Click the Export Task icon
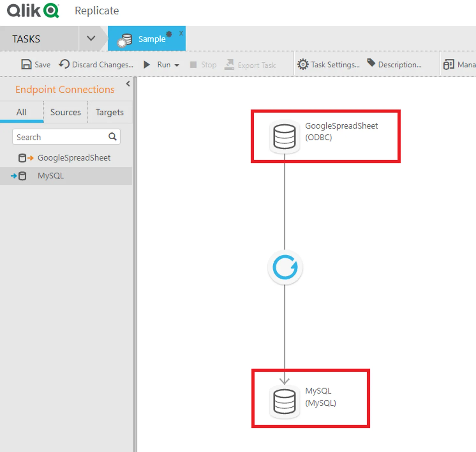This screenshot has width=476, height=452. 229,64
